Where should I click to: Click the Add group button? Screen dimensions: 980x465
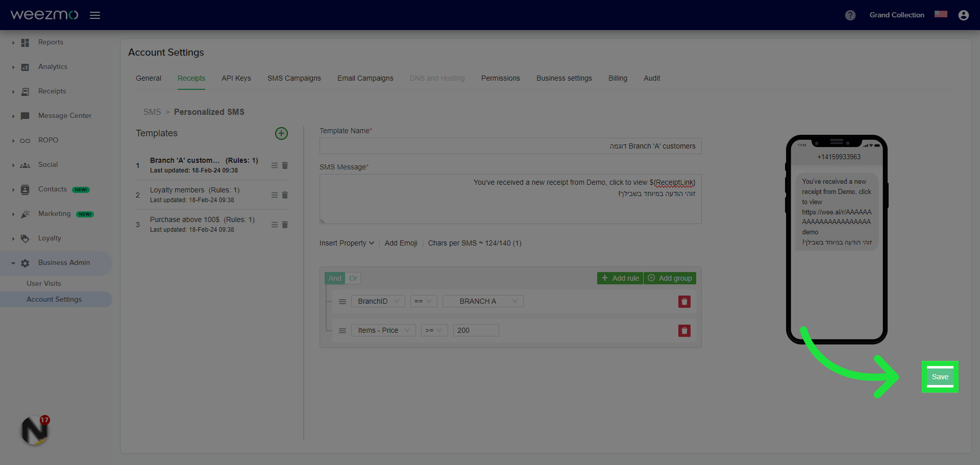[x=670, y=278]
